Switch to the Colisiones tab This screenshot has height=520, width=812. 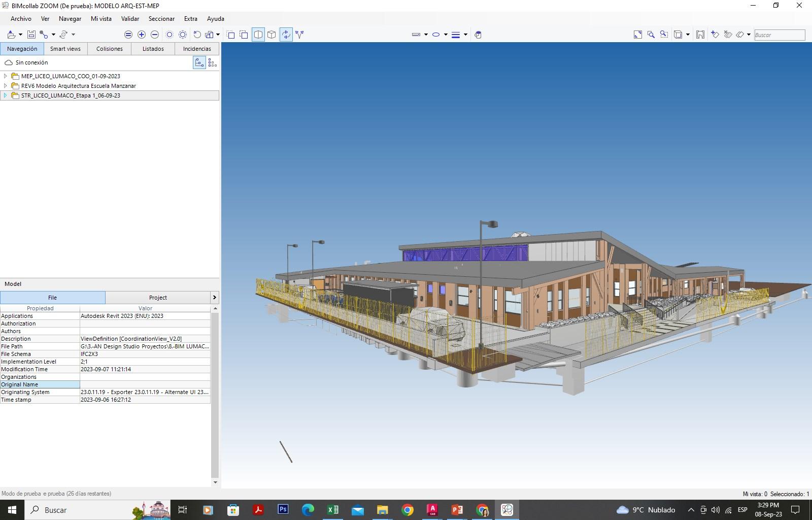point(110,49)
